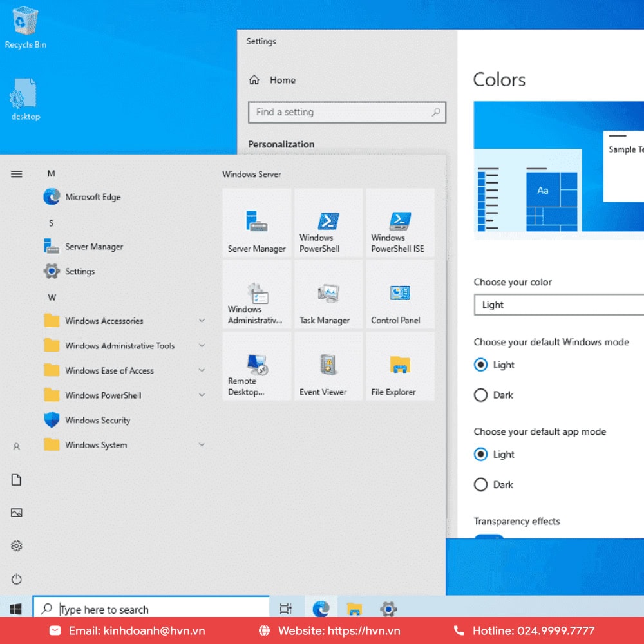
Task: Open the Remote Desktop tile
Action: pyautogui.click(x=257, y=366)
